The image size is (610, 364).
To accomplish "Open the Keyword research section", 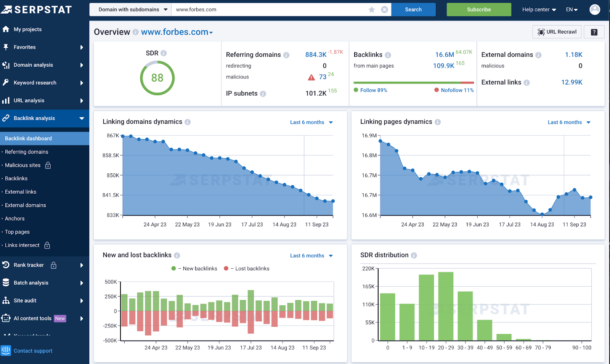I will [34, 82].
